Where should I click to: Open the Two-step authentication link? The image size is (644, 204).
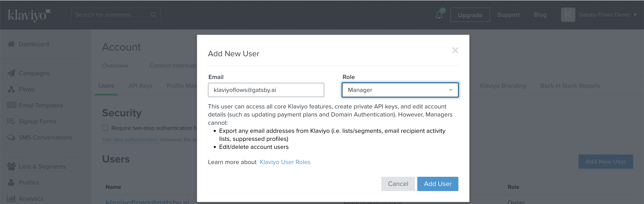click(130, 140)
